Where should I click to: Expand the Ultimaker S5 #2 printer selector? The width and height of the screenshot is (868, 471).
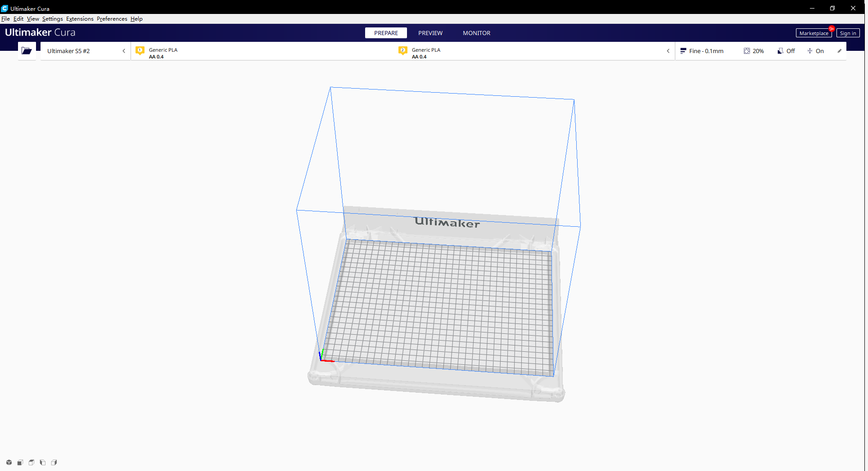tap(124, 51)
